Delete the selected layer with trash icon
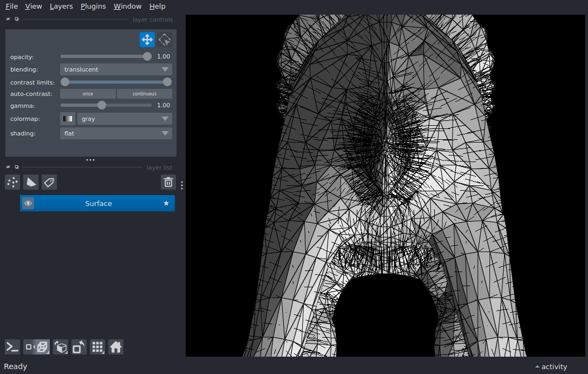Viewport: 588px width, 374px height. [x=168, y=182]
